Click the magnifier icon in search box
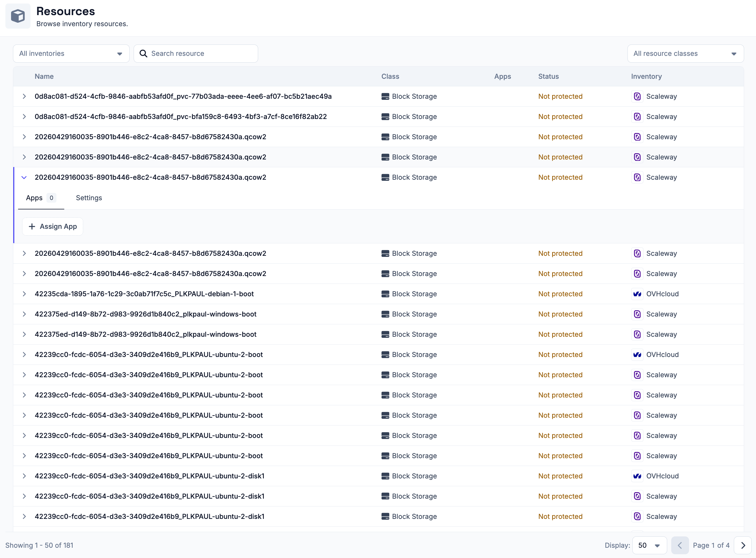756x558 pixels. pos(143,54)
